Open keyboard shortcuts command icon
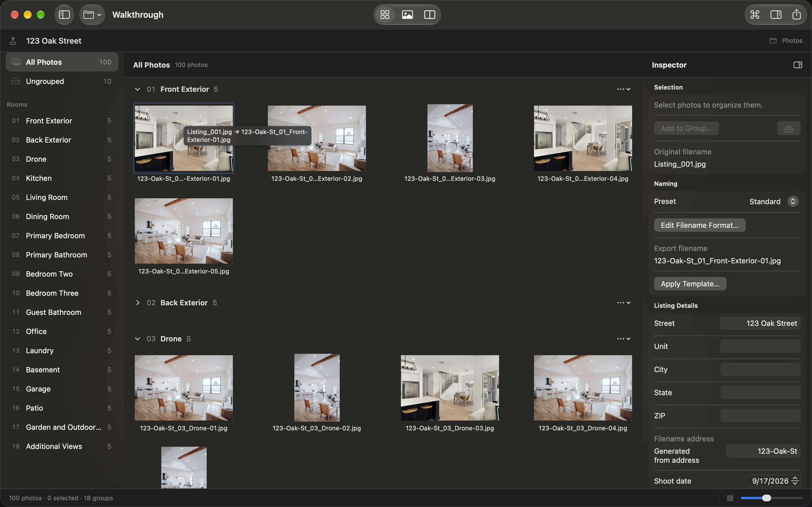Screen dimensions: 812x507 (755, 15)
